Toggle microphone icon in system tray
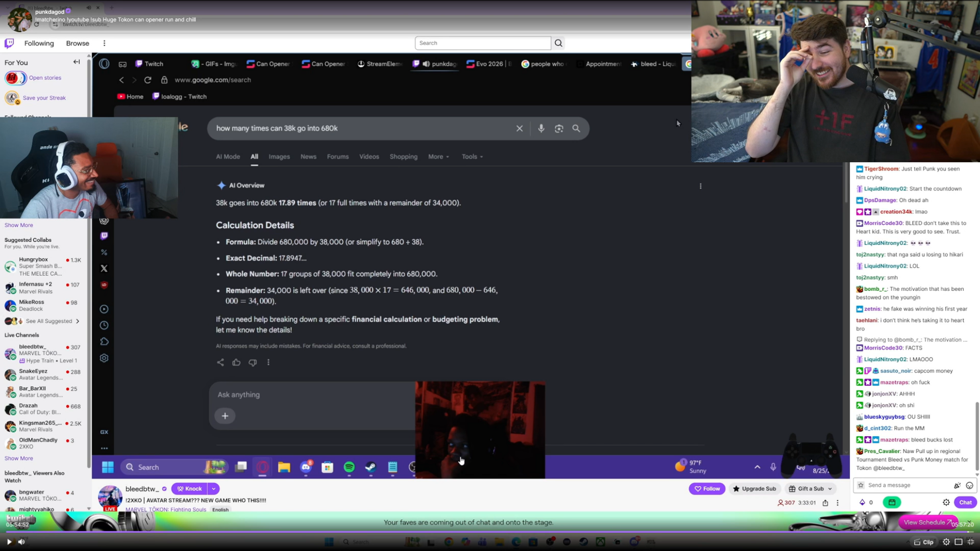This screenshot has width=980, height=551. pyautogui.click(x=773, y=467)
